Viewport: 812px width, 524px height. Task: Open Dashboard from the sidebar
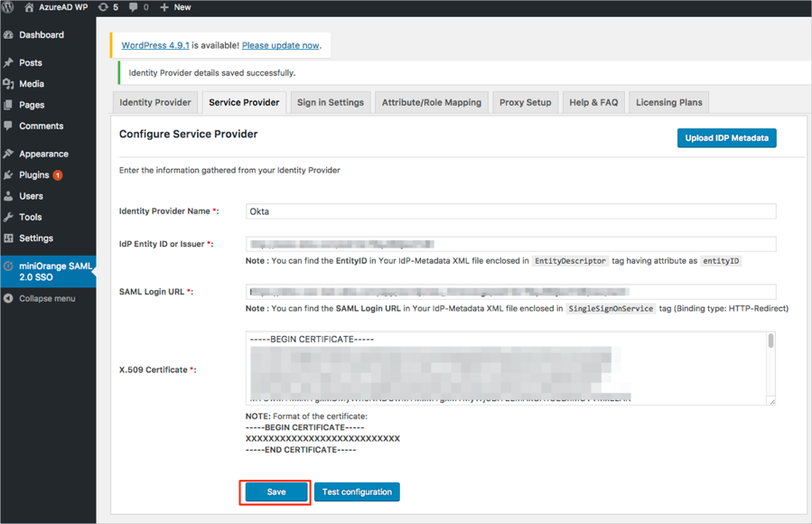point(42,35)
